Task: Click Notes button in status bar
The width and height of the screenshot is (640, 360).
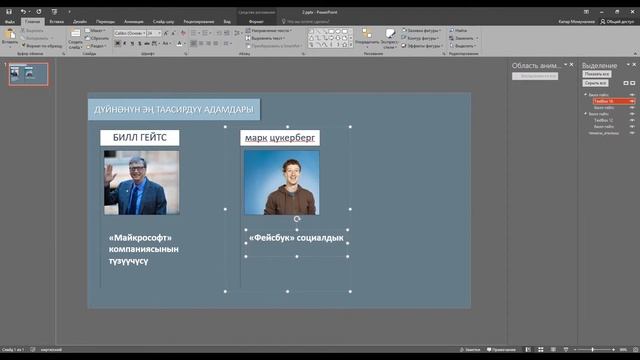Action: pos(470,350)
